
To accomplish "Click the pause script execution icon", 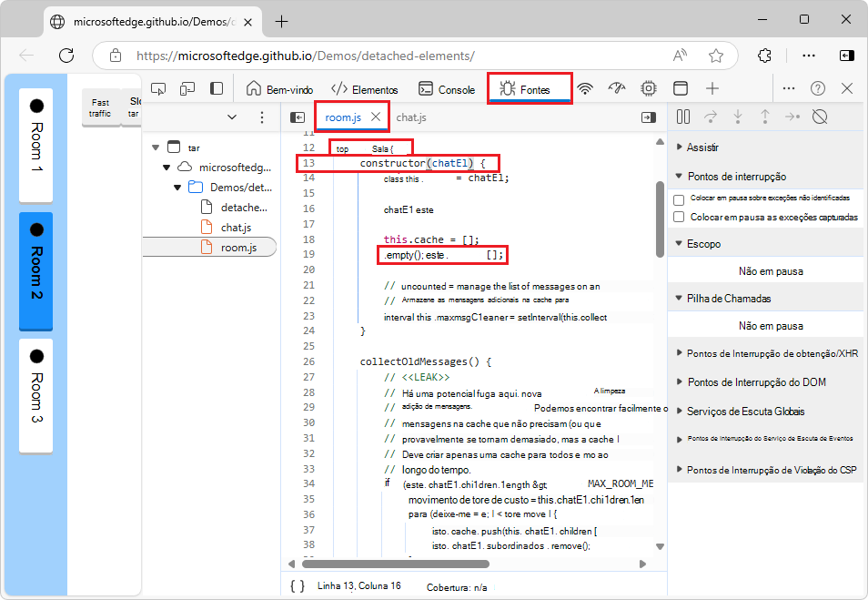I will pos(682,117).
